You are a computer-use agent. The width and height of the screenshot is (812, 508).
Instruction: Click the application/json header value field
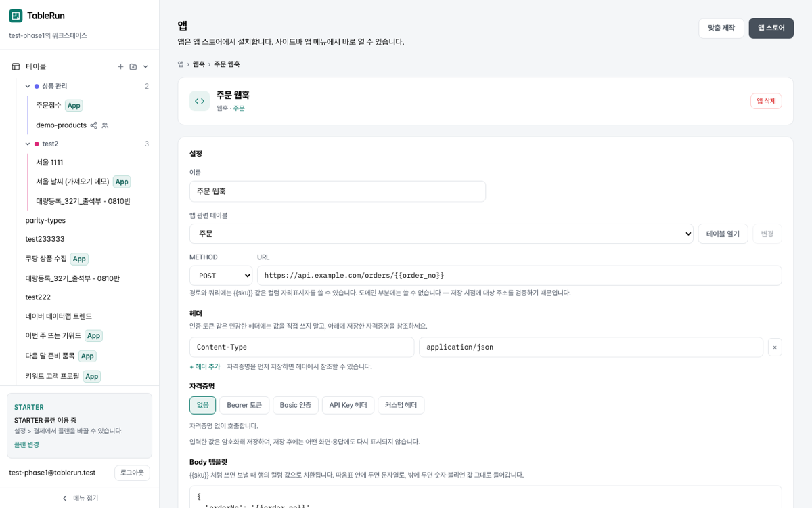click(591, 347)
